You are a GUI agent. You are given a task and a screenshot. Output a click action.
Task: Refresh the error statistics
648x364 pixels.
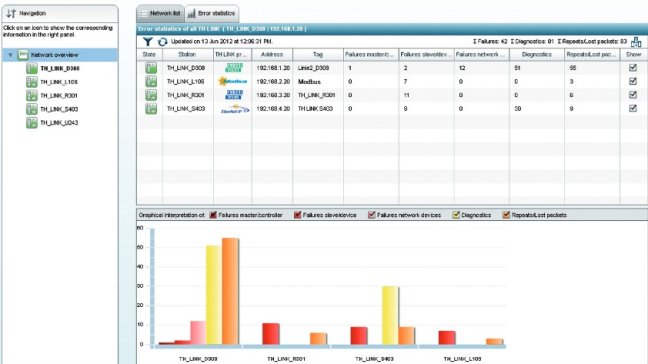[162, 41]
